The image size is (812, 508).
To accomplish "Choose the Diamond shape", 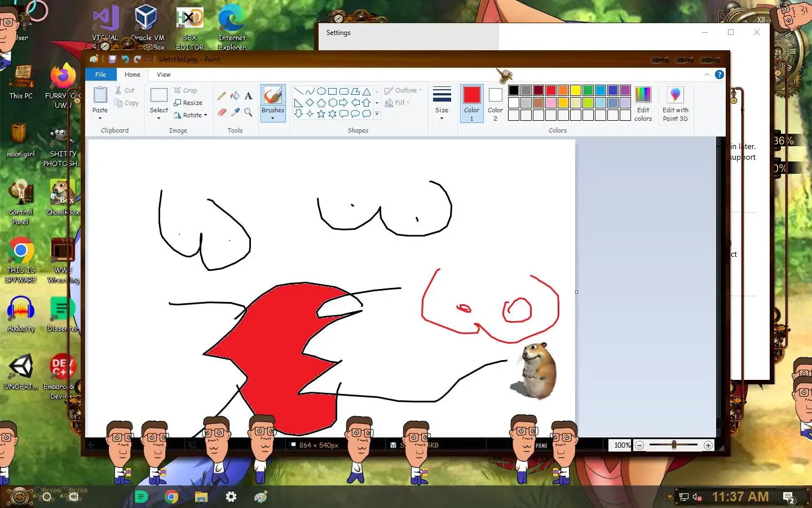I will coord(310,103).
